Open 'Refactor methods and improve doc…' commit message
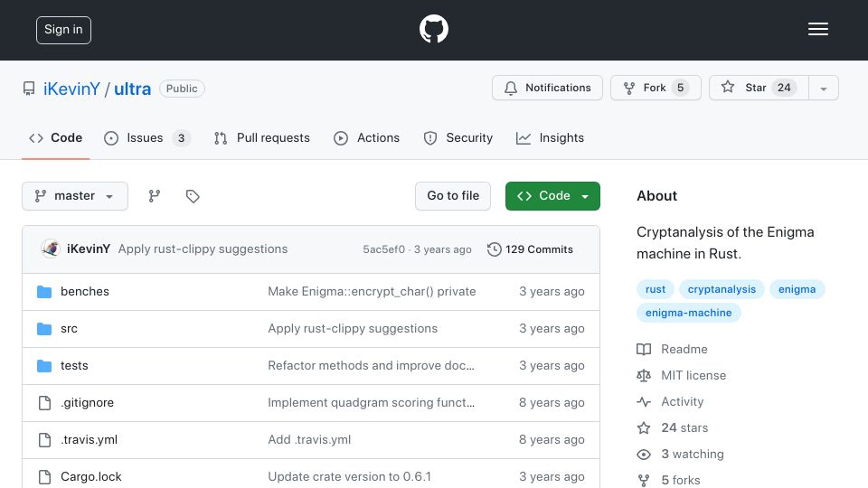 [x=371, y=366]
